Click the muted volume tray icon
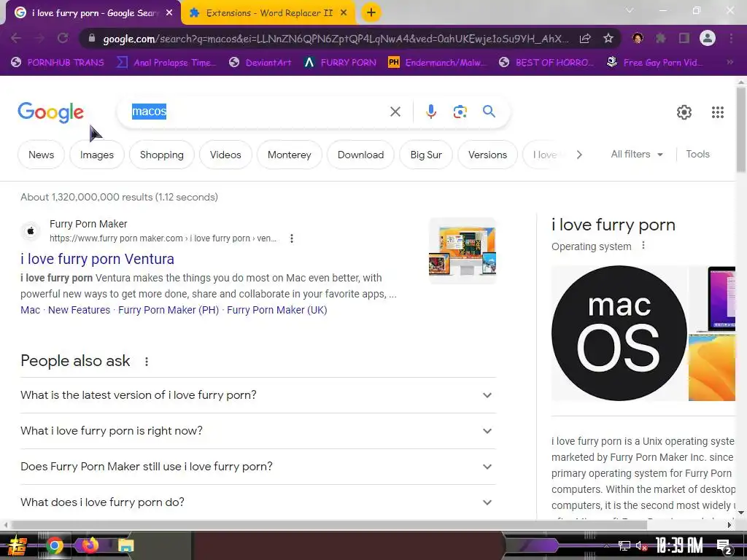747x560 pixels. [641, 545]
